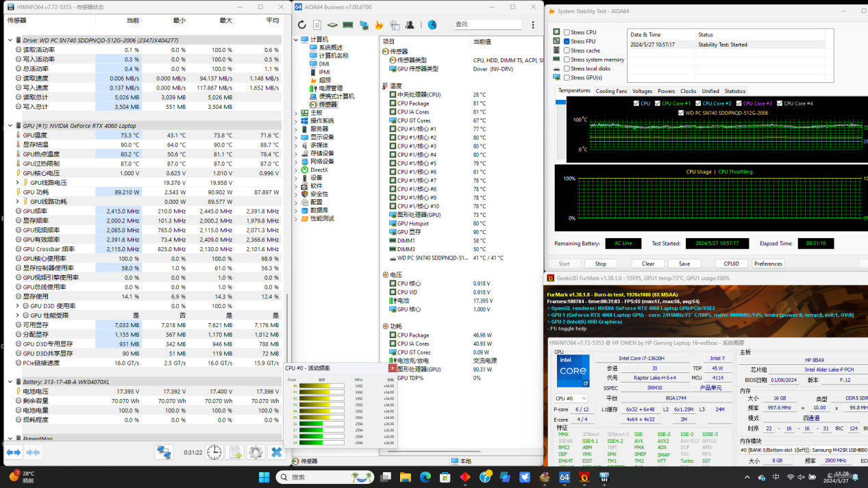
Task: Click weather widget showing 28°C
Action: [21, 476]
